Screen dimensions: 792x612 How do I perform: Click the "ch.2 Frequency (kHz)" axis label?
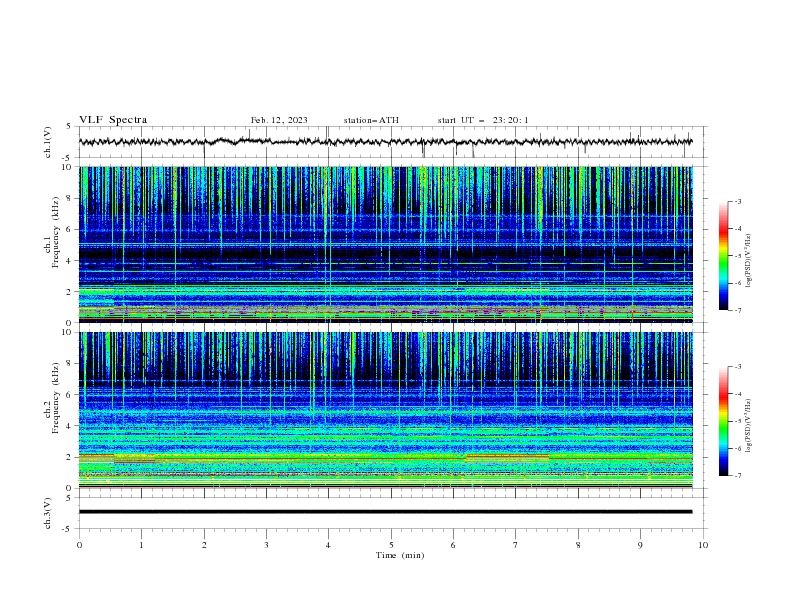point(52,397)
